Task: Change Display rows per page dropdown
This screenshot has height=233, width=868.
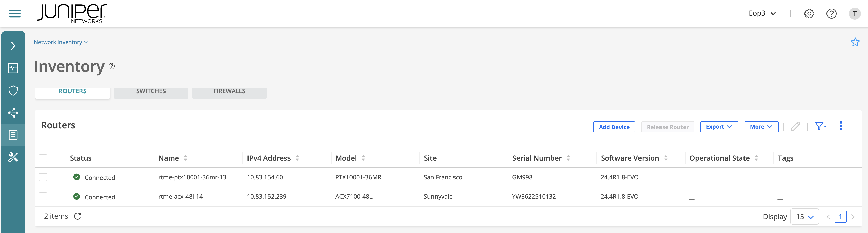Action: [804, 217]
